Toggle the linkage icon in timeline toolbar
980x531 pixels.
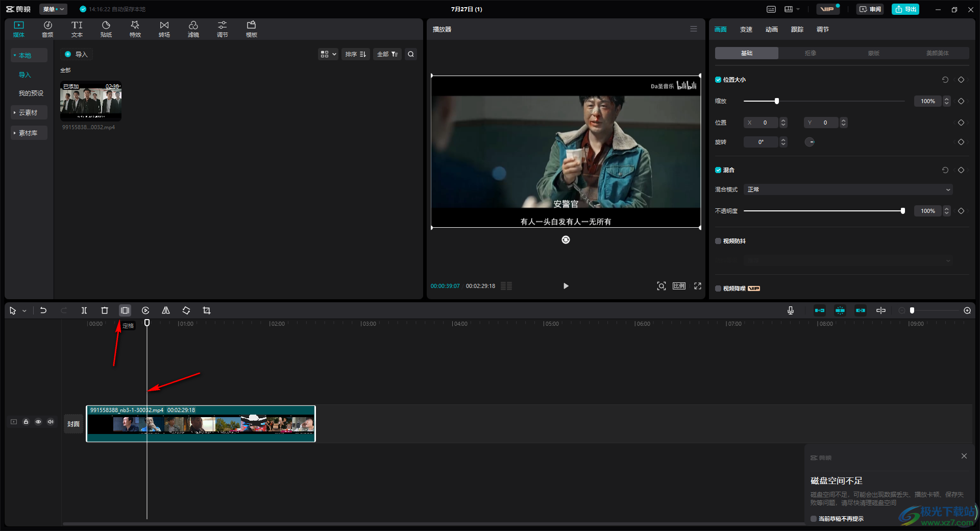click(x=861, y=310)
